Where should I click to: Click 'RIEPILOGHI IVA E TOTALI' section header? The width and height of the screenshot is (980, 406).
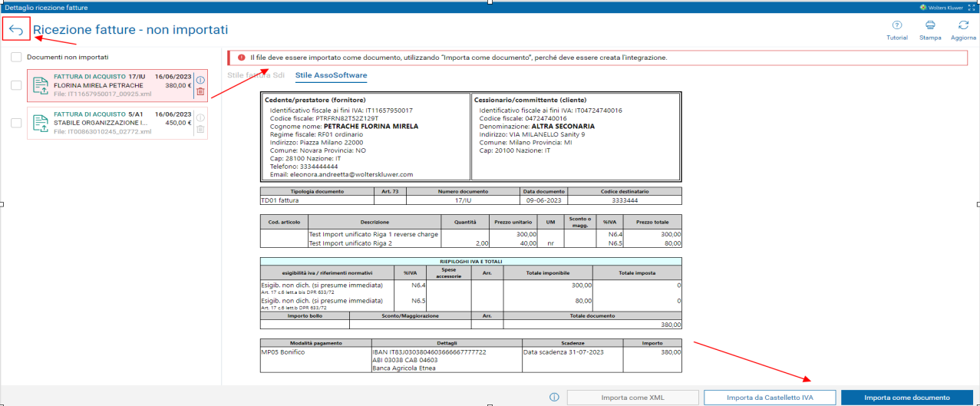470,261
